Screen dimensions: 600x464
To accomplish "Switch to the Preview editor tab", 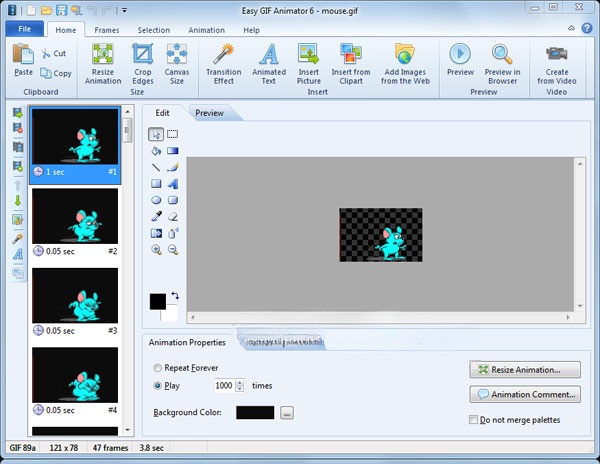I will click(x=209, y=113).
